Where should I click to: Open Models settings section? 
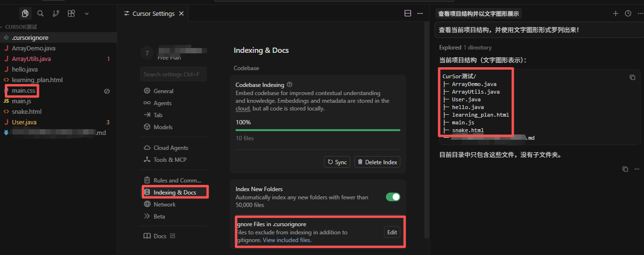click(173, 127)
